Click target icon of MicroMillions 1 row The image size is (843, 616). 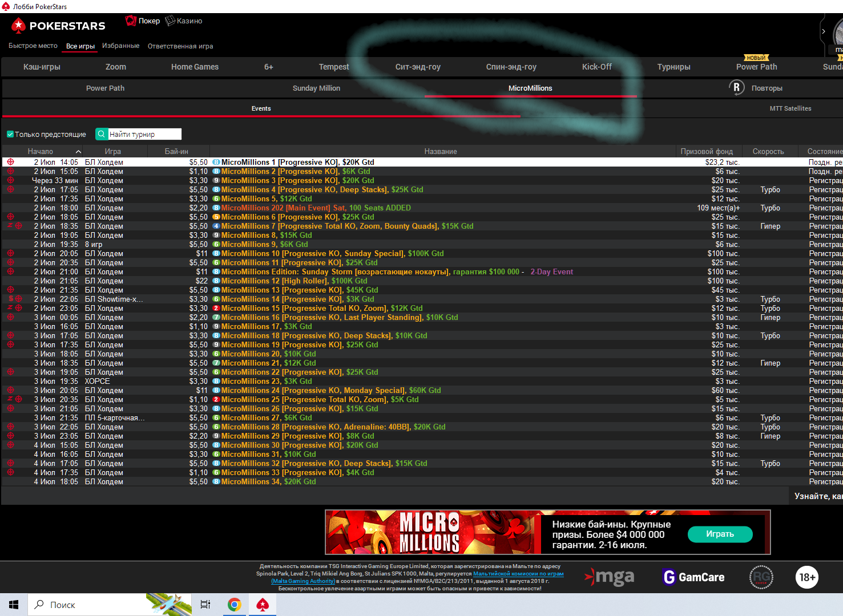pos(10,162)
